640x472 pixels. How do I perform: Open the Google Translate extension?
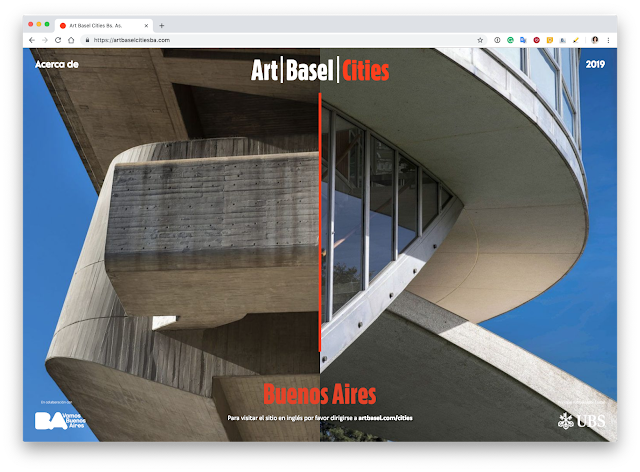(x=523, y=40)
